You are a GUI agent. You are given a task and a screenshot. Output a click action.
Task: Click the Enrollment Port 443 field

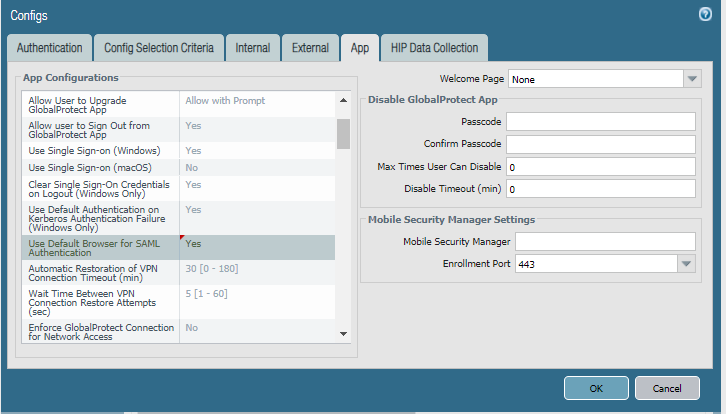tap(596, 263)
